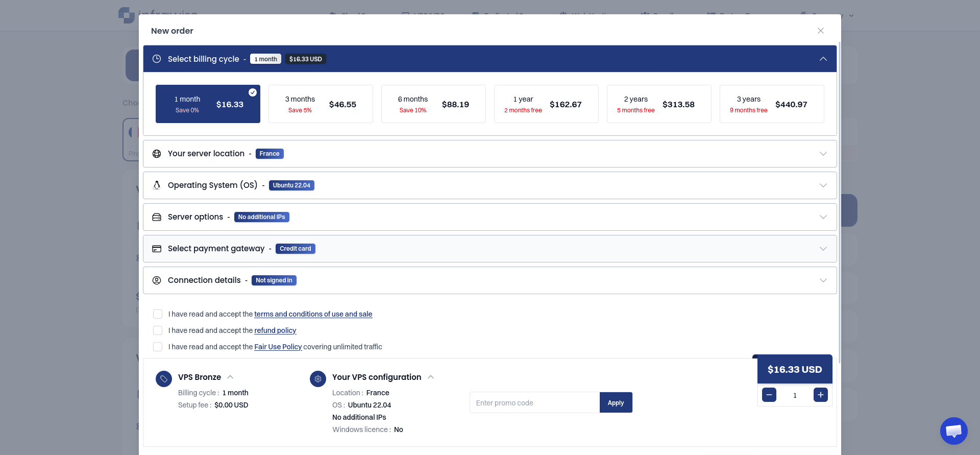Click the credit card icon for payment gateway
The width and height of the screenshot is (980, 455).
point(157,249)
